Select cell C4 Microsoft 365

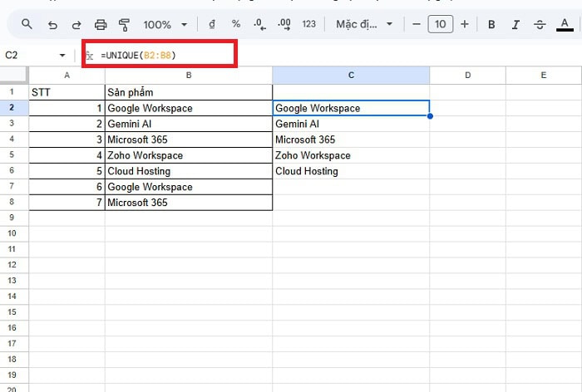click(x=351, y=140)
